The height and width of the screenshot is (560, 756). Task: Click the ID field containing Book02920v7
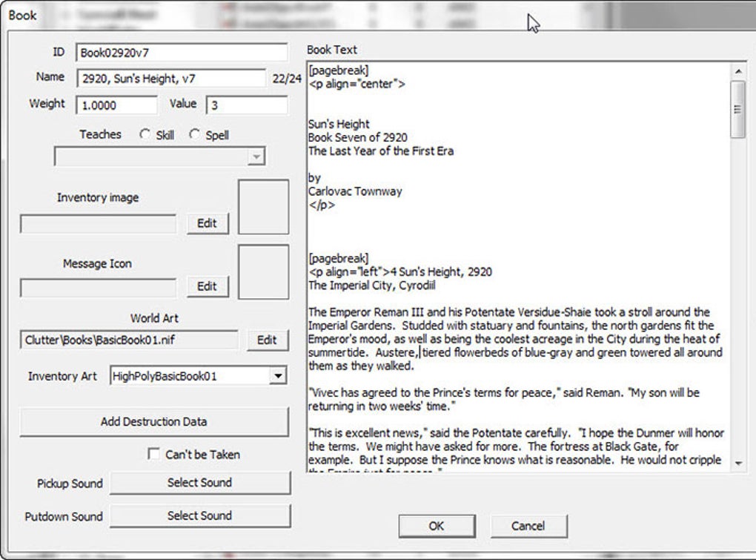pos(182,53)
